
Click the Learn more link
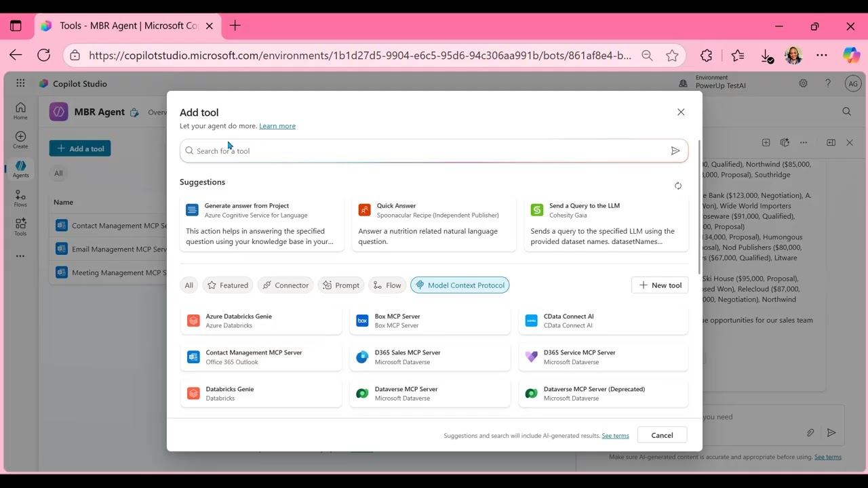277,126
